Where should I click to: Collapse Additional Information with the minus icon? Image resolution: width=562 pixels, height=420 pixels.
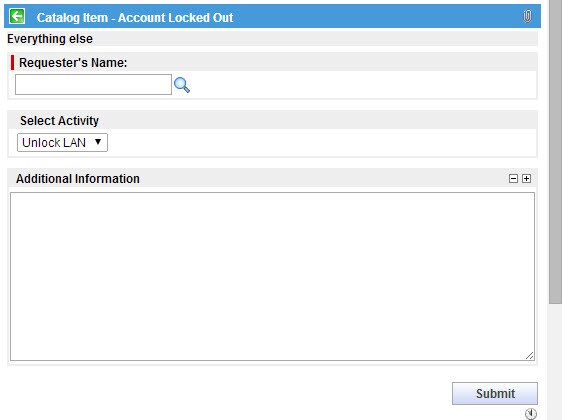tap(513, 178)
